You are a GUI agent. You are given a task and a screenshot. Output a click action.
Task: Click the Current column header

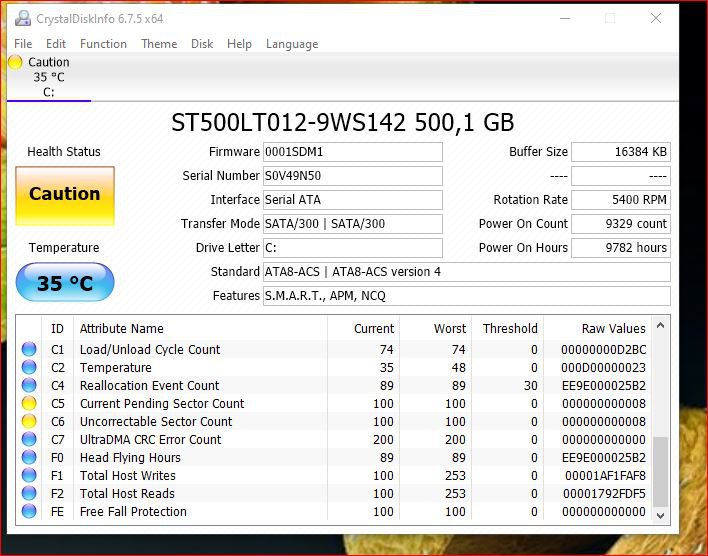[363, 328]
